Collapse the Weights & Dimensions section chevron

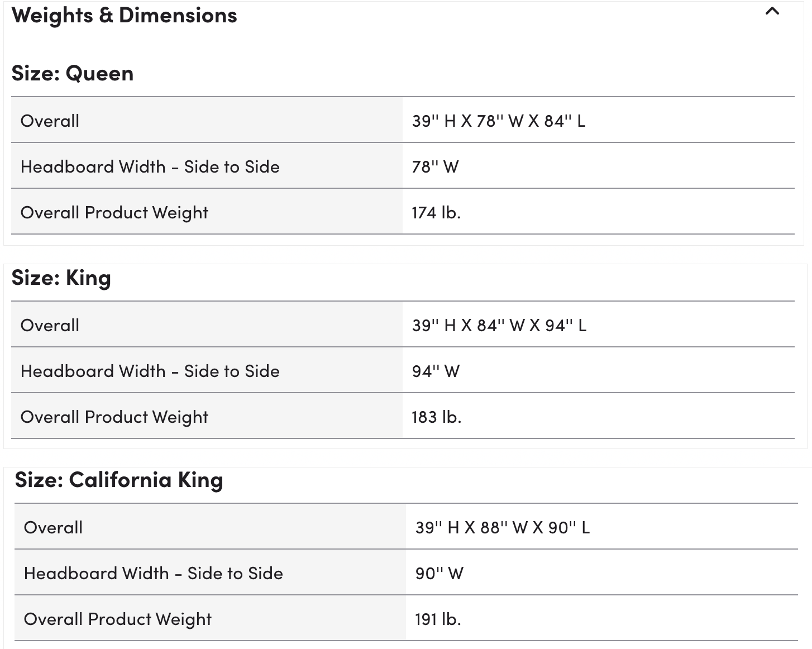[772, 11]
